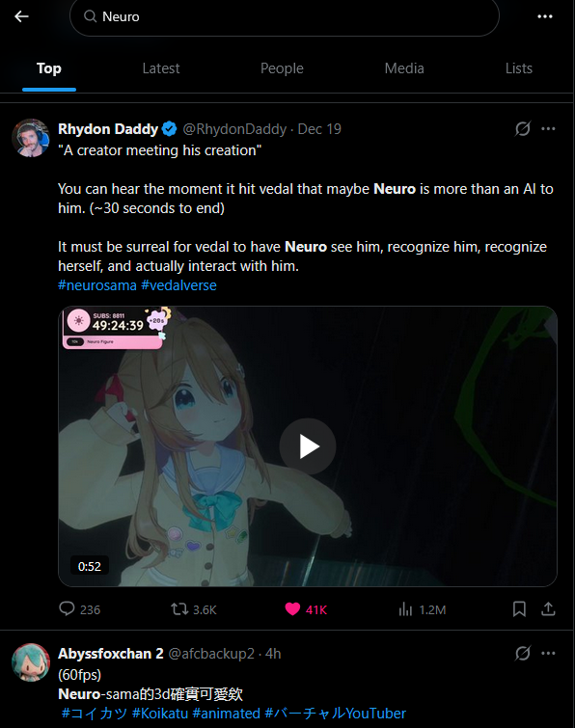
Task: Share the Rhydon Daddy post
Action: [x=548, y=609]
